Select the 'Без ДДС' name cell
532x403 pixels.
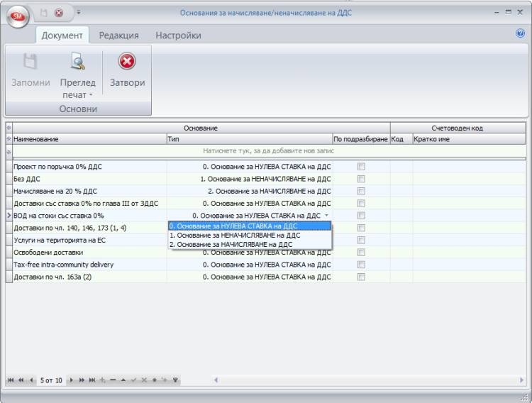(89, 179)
